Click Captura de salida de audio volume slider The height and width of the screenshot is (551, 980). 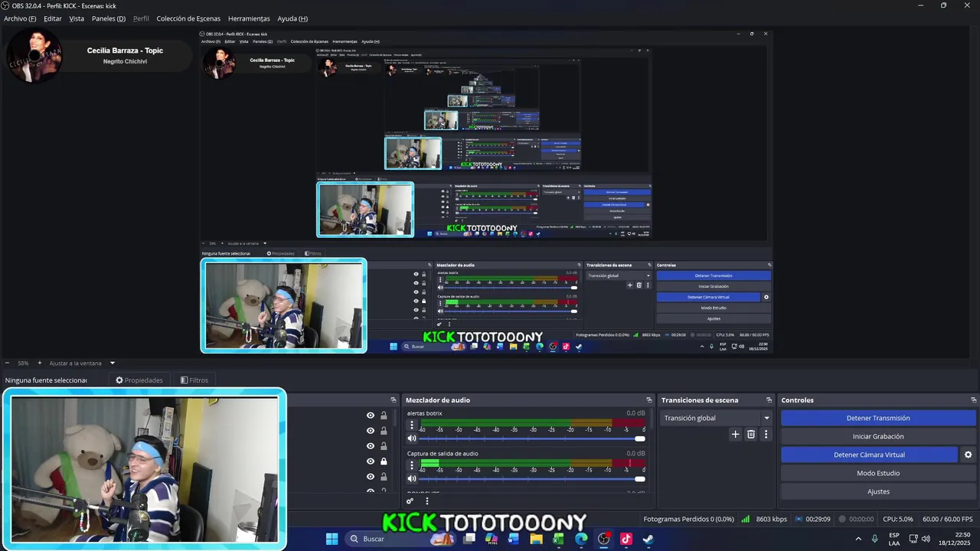[532, 478]
